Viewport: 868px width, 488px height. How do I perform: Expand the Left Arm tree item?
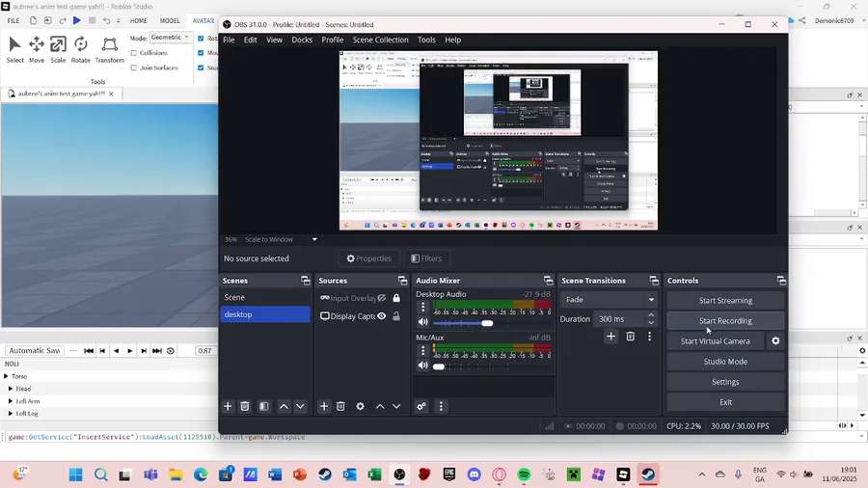(11, 401)
